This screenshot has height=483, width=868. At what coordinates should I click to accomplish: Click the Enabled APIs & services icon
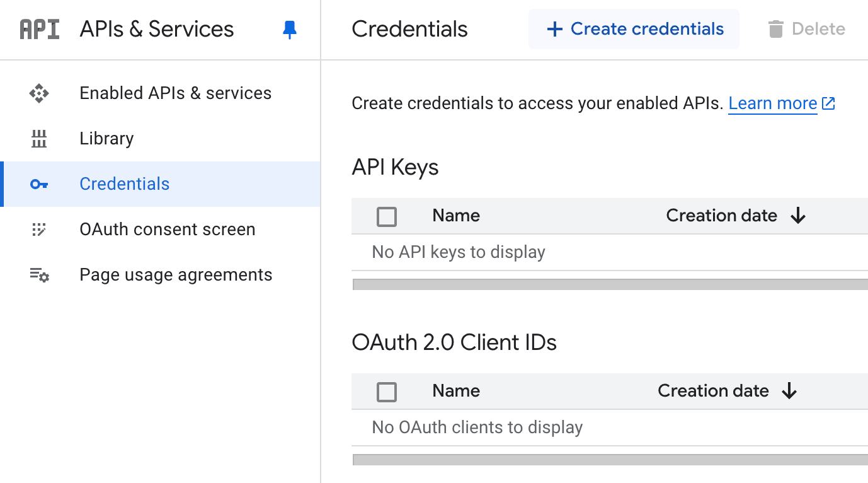click(x=39, y=93)
